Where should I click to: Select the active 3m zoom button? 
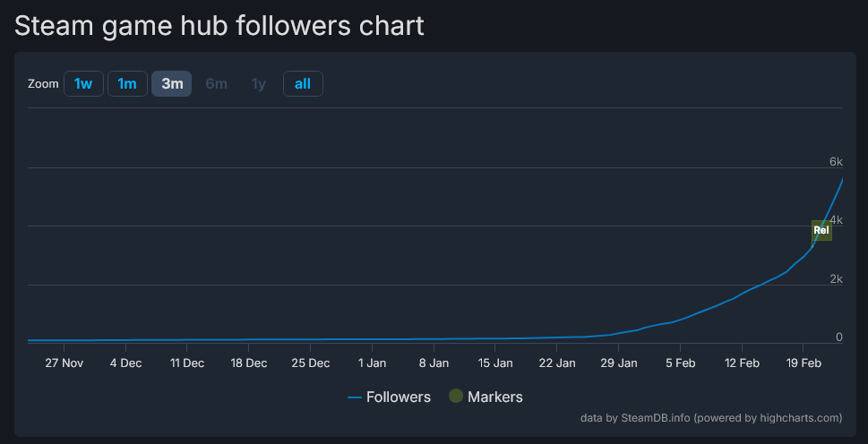pos(171,83)
